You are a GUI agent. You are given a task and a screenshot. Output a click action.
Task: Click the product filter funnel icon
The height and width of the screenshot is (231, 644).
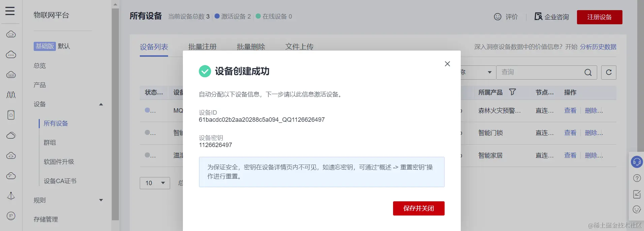pyautogui.click(x=512, y=92)
